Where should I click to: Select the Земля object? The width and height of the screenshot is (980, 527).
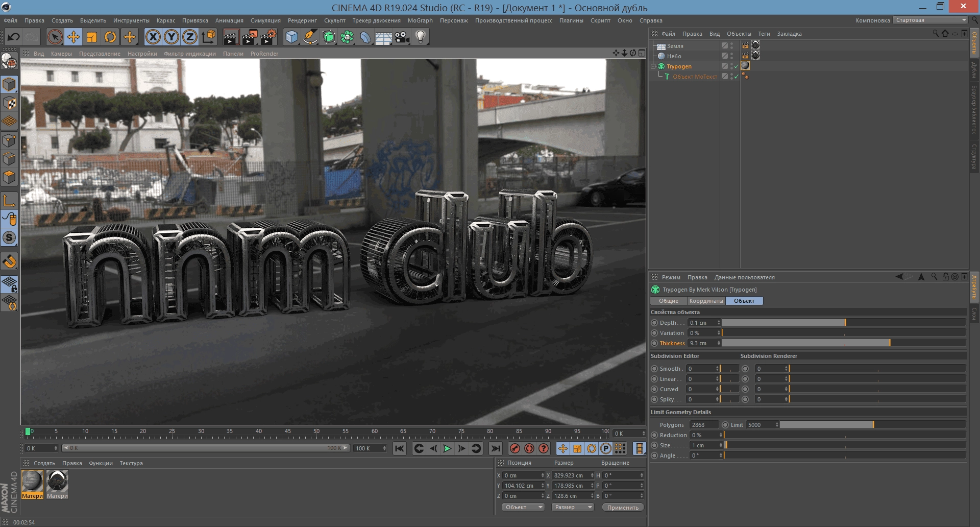tap(675, 46)
